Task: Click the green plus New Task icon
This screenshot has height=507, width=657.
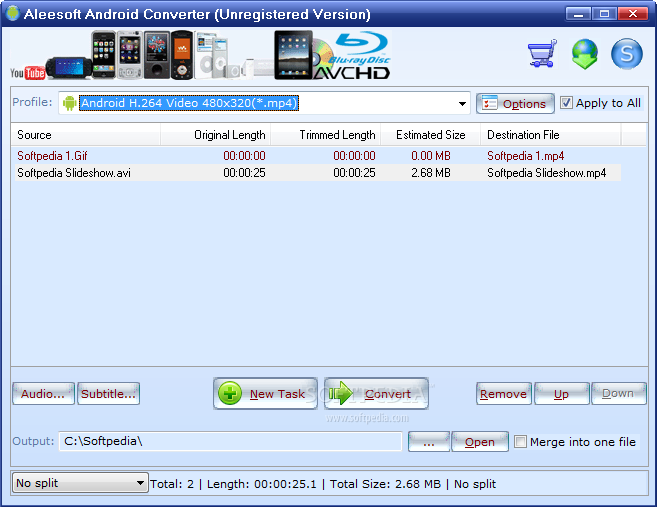Action: pos(230,393)
